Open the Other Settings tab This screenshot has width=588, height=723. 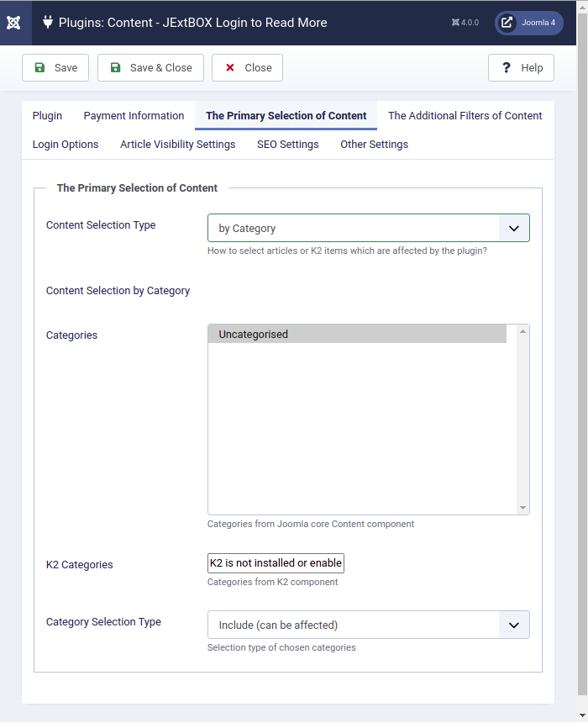coord(374,145)
